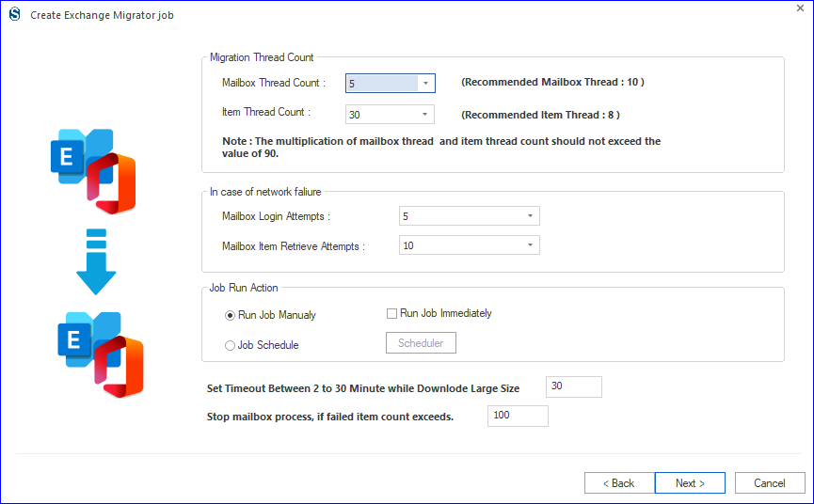The image size is (814, 504).
Task: Click the blue downward arrow graphic
Action: 96,261
